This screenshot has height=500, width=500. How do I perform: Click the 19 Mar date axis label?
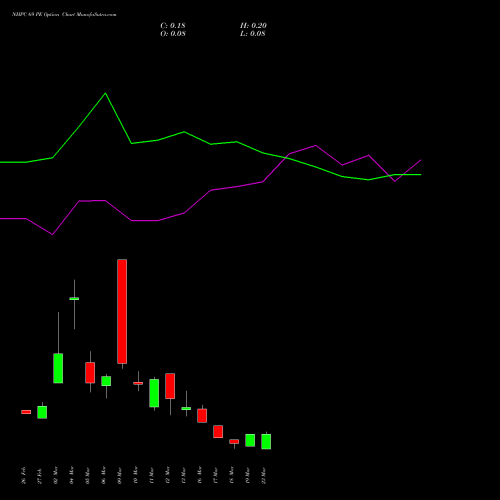(x=248, y=475)
